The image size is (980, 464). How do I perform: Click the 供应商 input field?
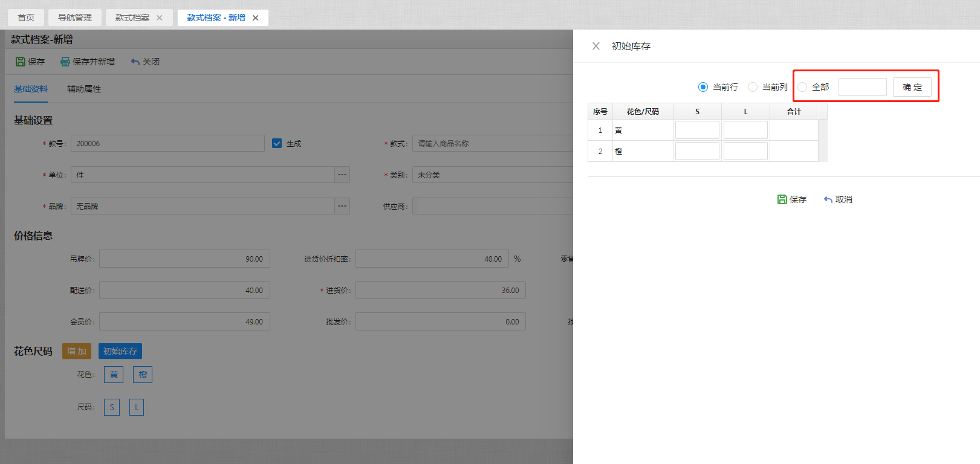[493, 206]
